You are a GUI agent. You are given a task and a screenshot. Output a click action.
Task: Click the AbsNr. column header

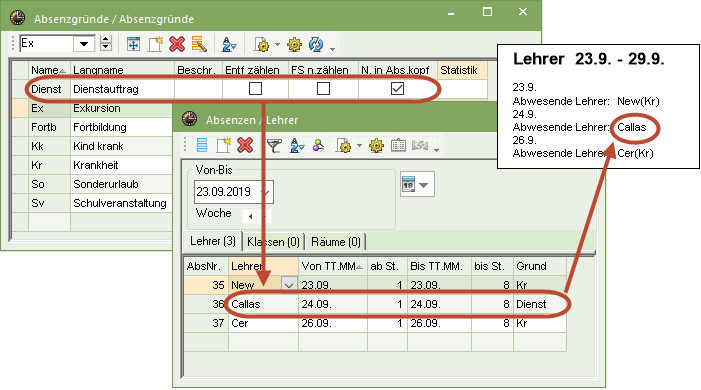(x=206, y=266)
